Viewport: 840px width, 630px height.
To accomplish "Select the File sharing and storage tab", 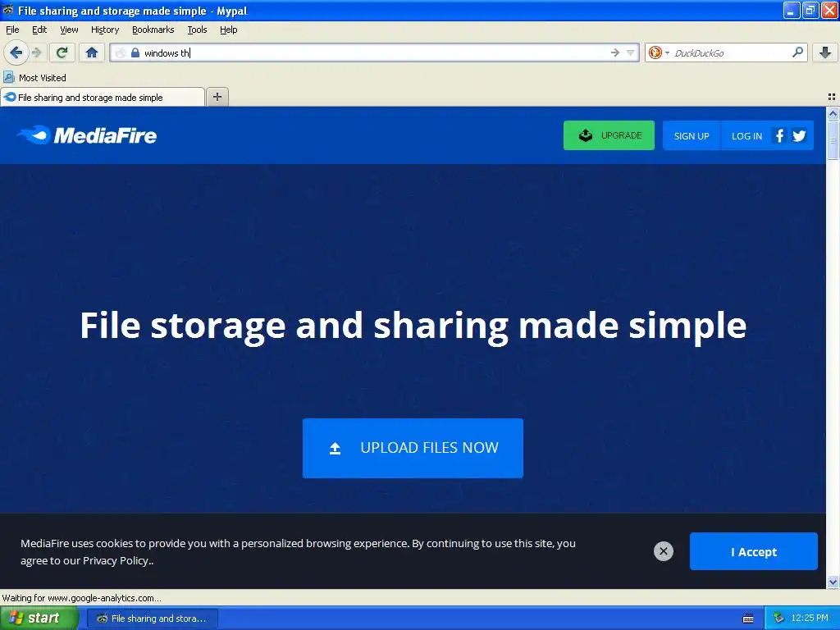I will coord(103,97).
